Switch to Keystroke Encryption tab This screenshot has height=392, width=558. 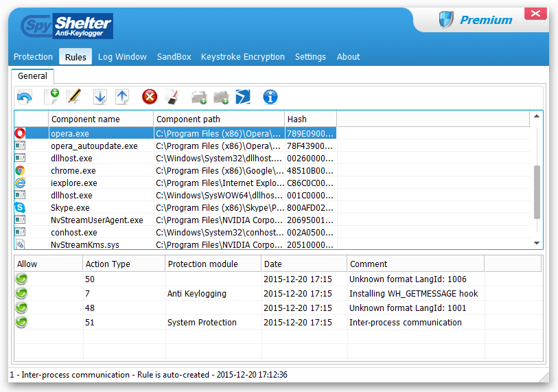coord(242,57)
